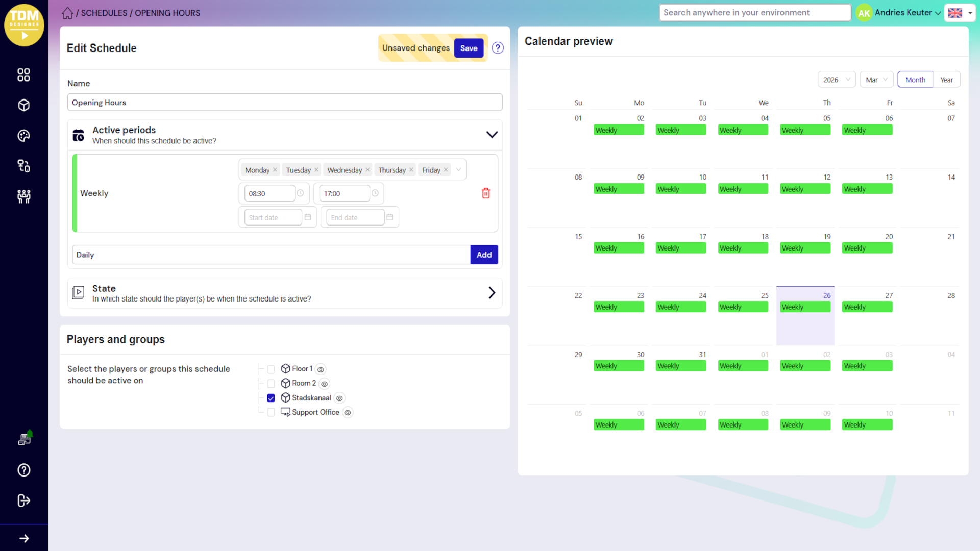The height and width of the screenshot is (551, 980).
Task: Go to home via breadcrumb house icon
Action: coord(67,13)
